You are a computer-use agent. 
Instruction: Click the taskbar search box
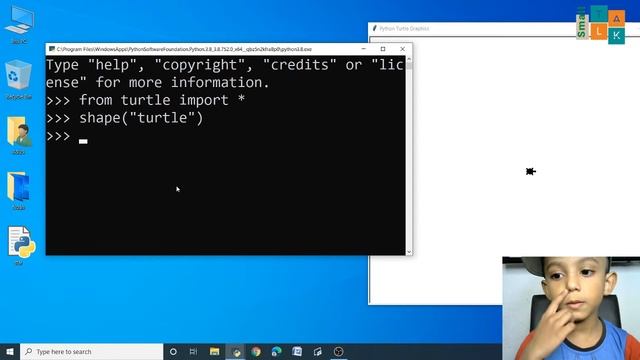tap(91, 351)
